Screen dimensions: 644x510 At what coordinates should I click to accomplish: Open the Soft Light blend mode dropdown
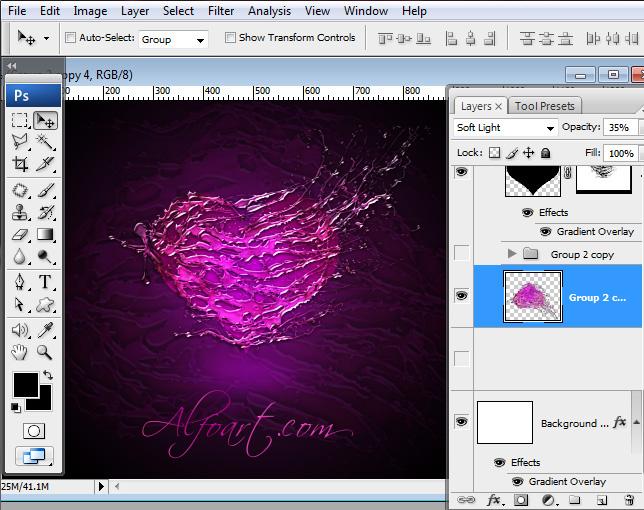click(506, 128)
